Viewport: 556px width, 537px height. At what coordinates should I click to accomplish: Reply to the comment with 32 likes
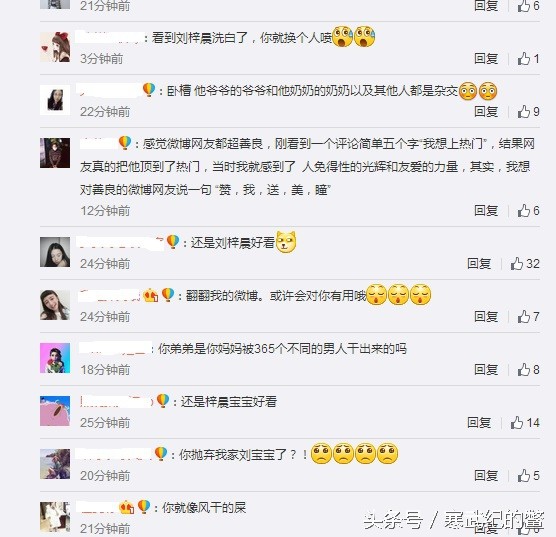click(x=479, y=264)
